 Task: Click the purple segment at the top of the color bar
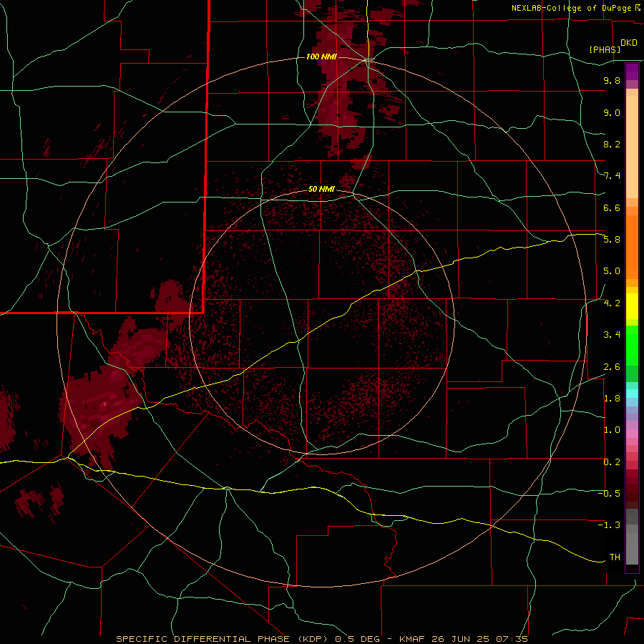632,72
